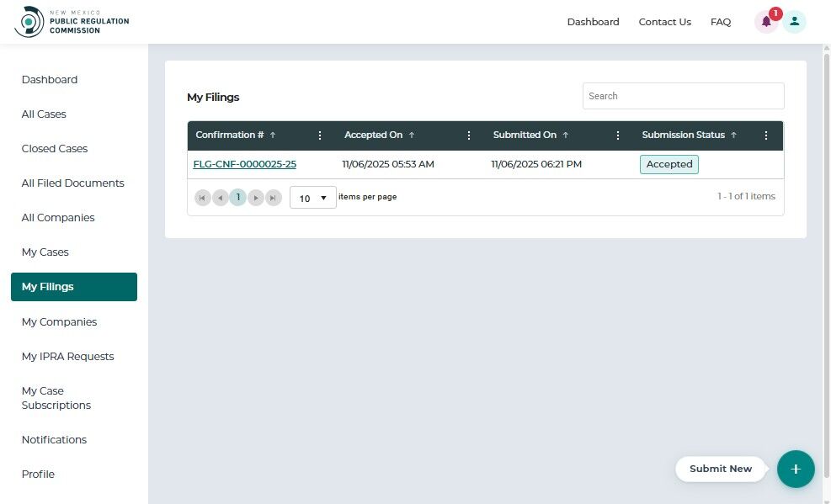Open the user account profile icon
The image size is (831, 504).
tap(795, 22)
